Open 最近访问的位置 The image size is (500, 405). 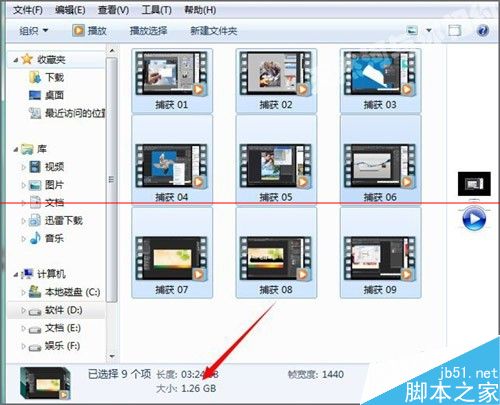point(67,113)
